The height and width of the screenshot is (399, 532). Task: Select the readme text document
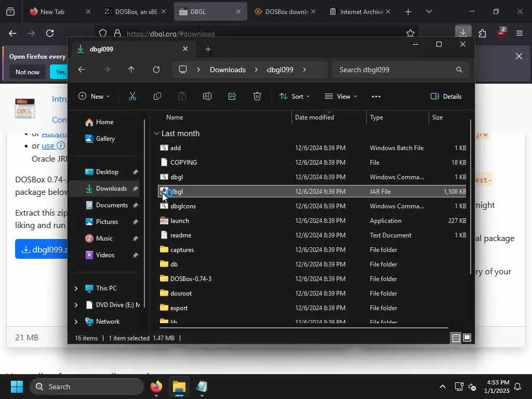pyautogui.click(x=312, y=235)
